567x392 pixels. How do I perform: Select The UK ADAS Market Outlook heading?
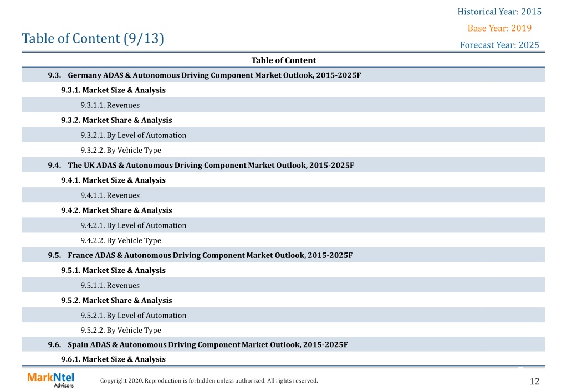[283, 165]
